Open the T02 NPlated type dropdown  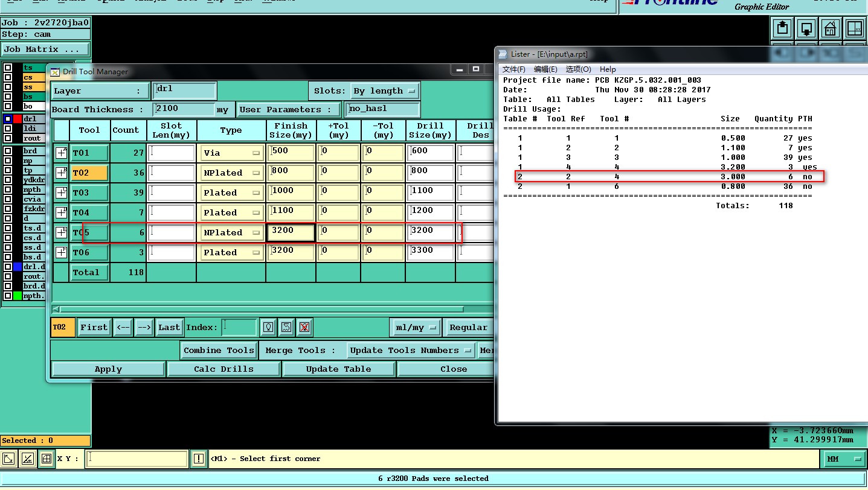[x=232, y=173]
